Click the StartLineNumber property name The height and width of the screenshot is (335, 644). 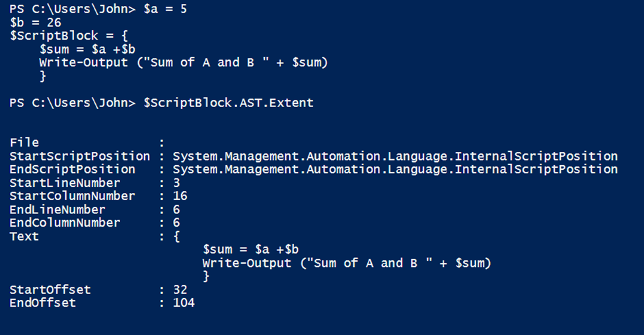click(x=65, y=183)
